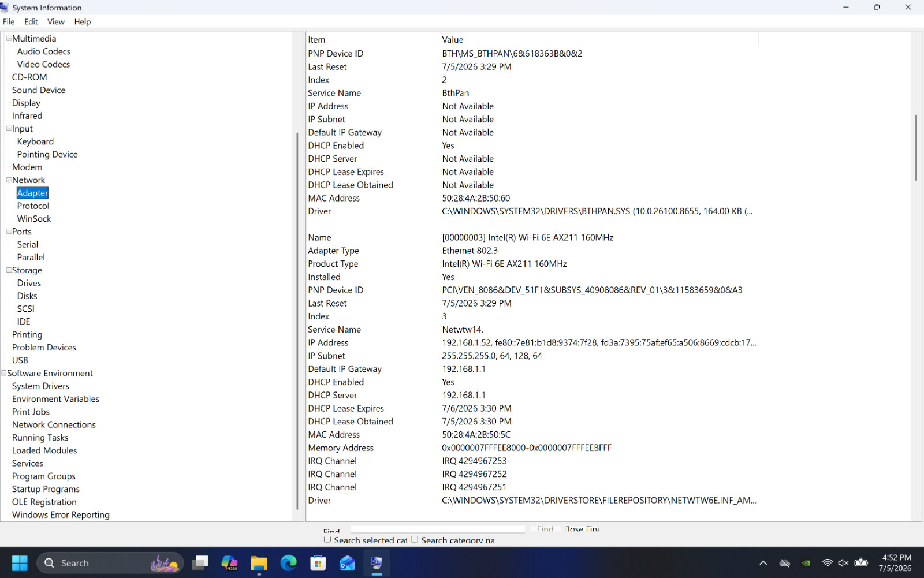Select Disks under Storage
Image resolution: width=924 pixels, height=578 pixels.
27,296
